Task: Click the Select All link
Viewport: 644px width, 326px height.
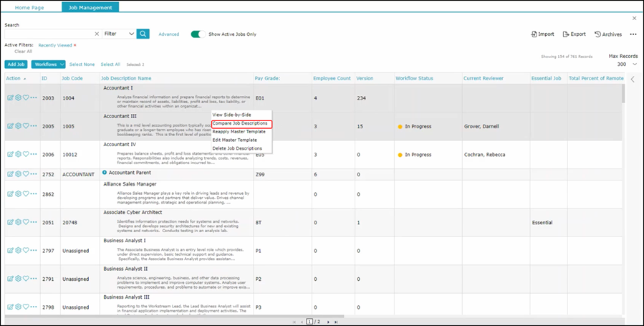Action: tap(110, 64)
